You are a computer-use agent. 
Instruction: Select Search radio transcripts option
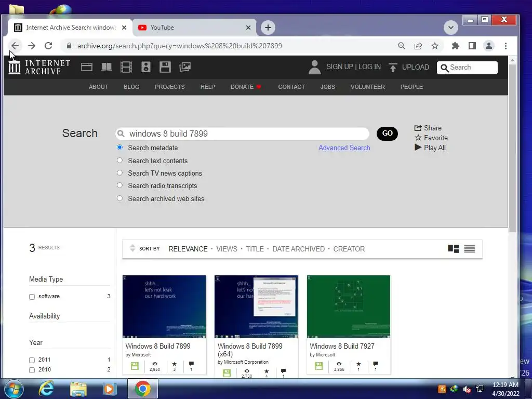coord(120,185)
